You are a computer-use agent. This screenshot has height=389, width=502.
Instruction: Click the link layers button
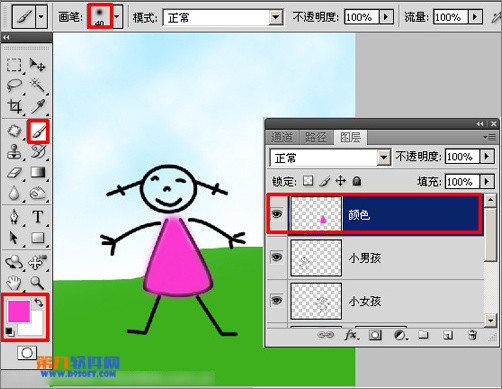tap(326, 335)
